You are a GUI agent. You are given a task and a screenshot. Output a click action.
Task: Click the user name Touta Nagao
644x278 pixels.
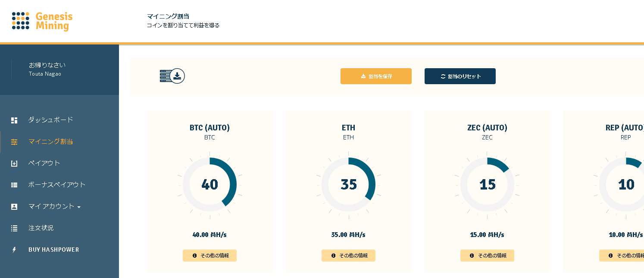45,74
